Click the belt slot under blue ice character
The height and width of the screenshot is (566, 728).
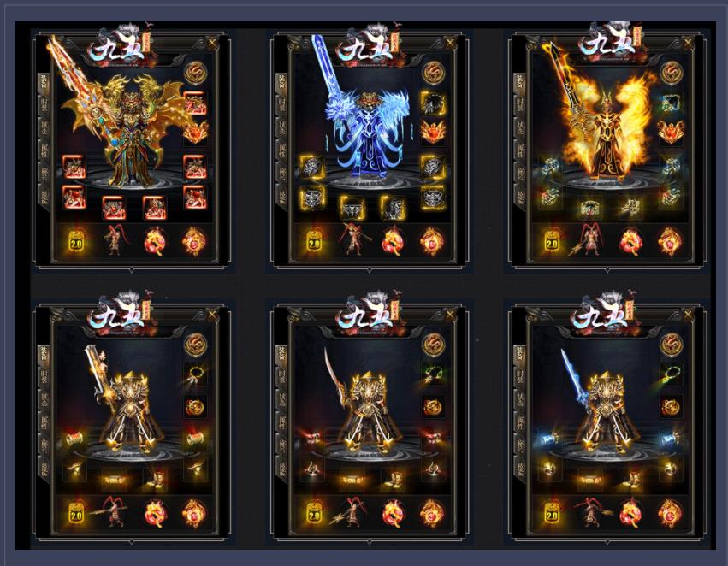click(352, 207)
